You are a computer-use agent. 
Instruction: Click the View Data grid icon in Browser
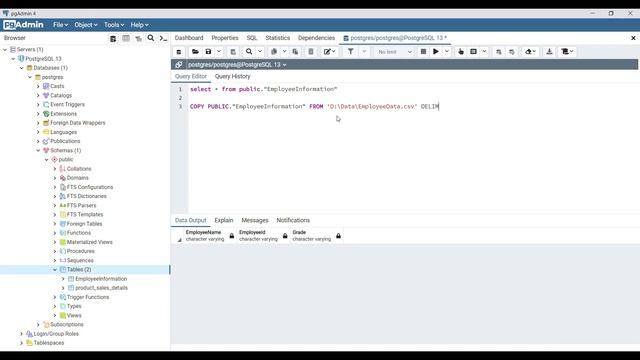coord(126,38)
